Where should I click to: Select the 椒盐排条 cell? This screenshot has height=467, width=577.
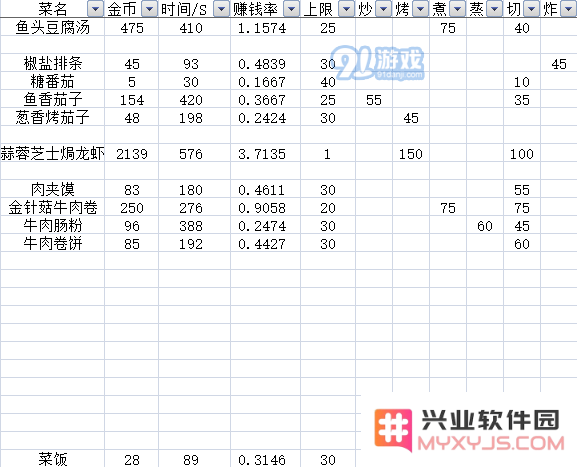tap(52, 63)
